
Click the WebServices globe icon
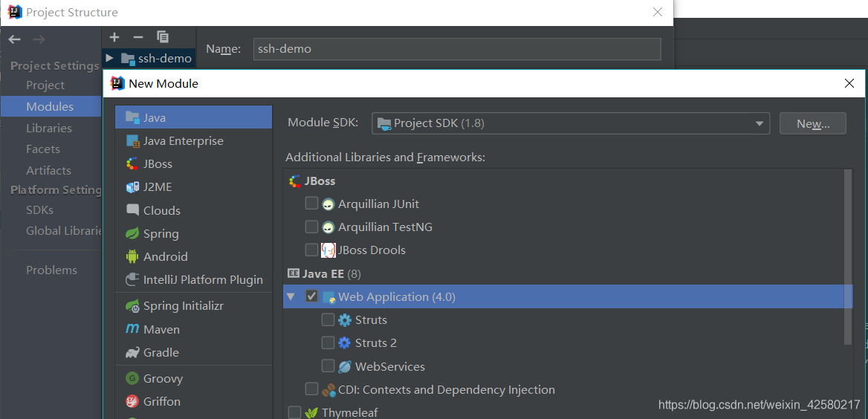(344, 366)
